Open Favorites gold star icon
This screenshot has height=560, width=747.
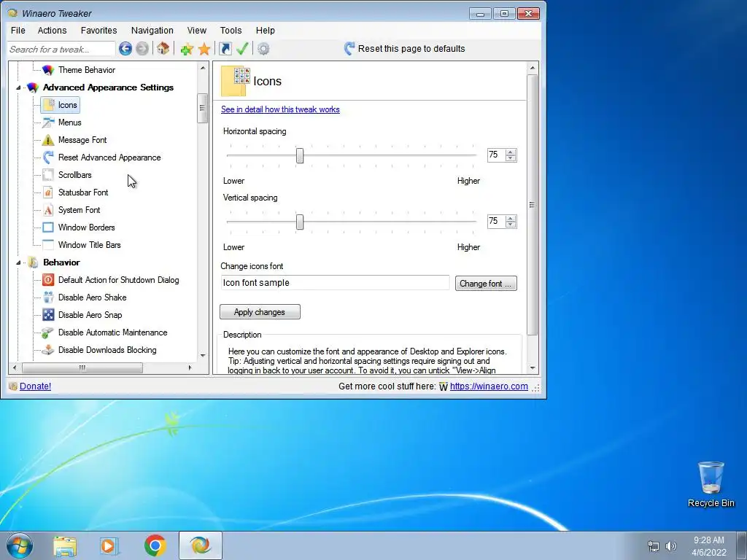pyautogui.click(x=204, y=49)
